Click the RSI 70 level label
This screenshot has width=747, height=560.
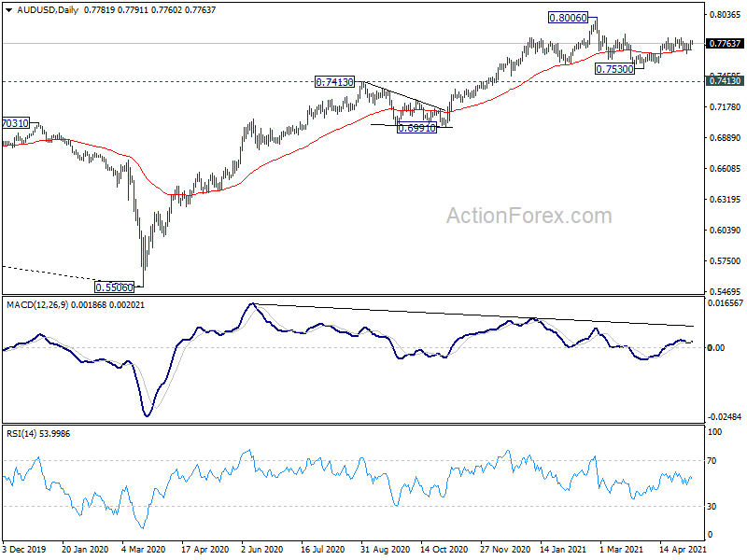tap(712, 460)
